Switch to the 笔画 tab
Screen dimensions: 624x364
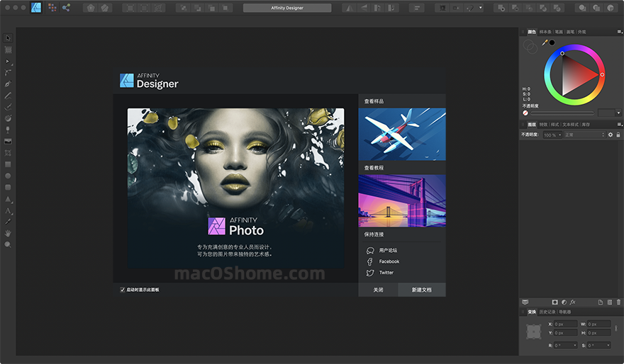tap(559, 32)
